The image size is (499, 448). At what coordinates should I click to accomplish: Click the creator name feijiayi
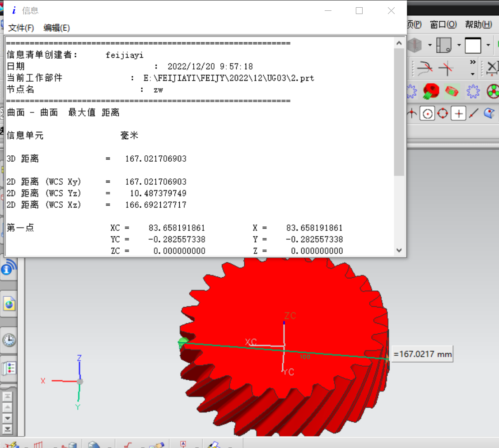(125, 56)
